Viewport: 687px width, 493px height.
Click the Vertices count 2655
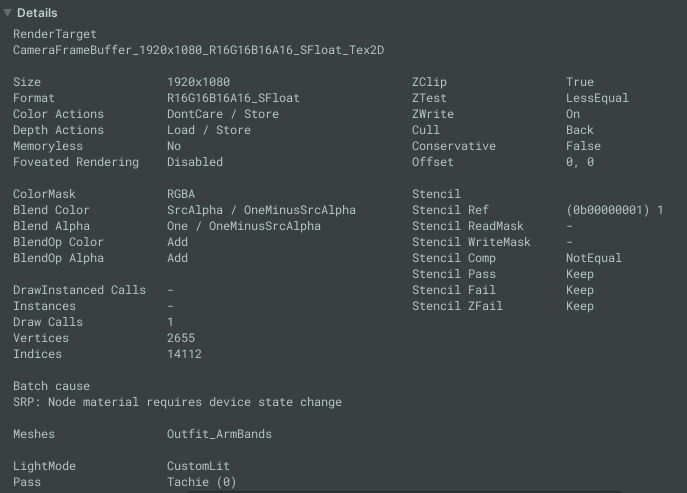181,338
